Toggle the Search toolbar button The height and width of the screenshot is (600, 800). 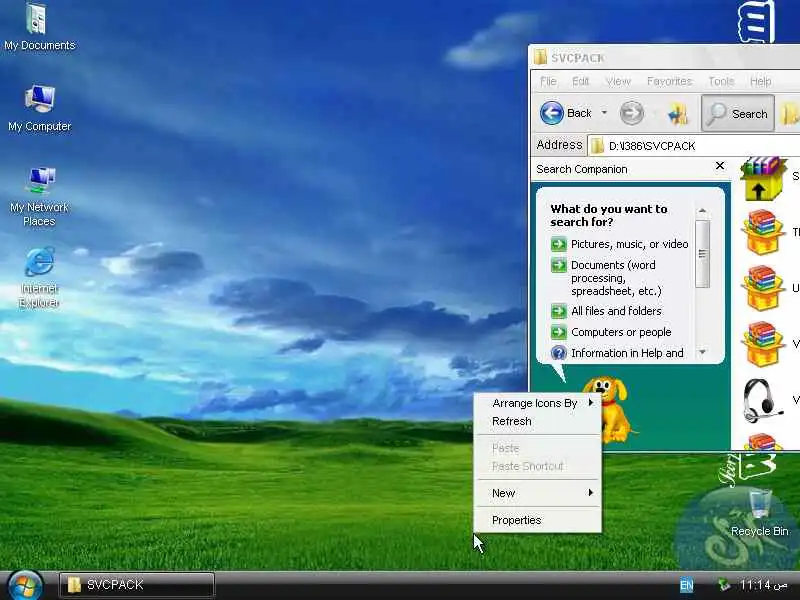pyautogui.click(x=738, y=113)
